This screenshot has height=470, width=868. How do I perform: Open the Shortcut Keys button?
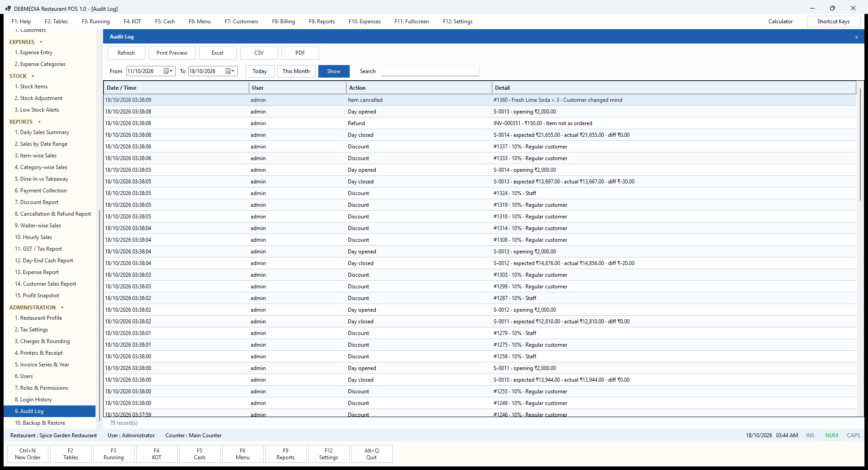[833, 22]
